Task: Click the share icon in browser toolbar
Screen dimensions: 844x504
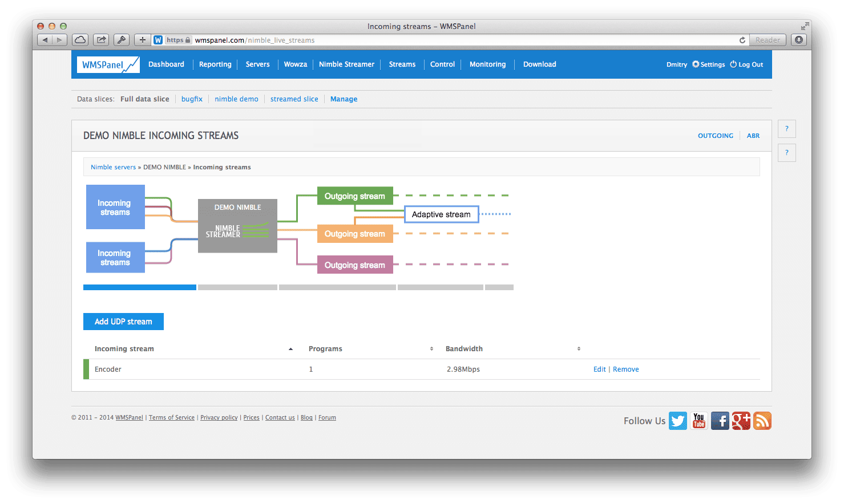Action: (101, 40)
